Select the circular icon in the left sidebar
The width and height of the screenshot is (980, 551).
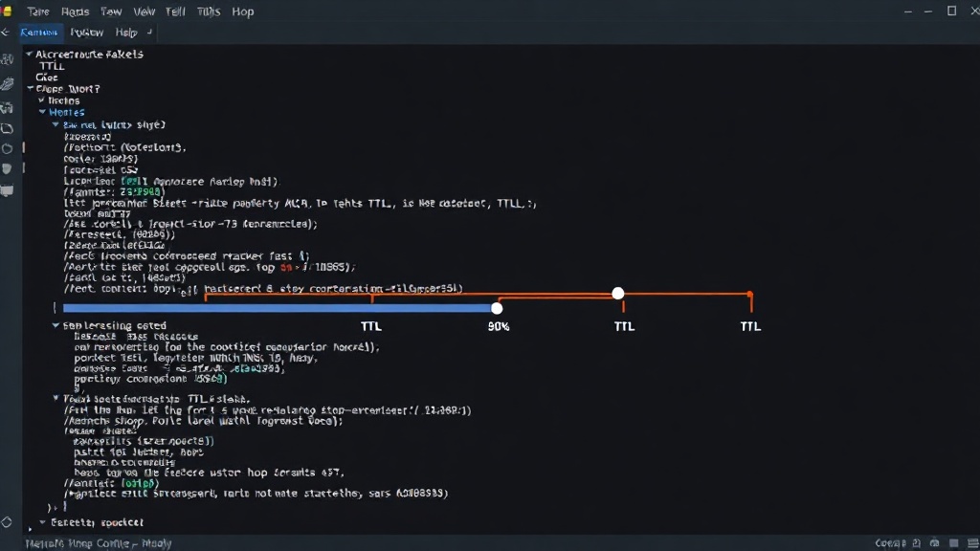click(x=7, y=148)
